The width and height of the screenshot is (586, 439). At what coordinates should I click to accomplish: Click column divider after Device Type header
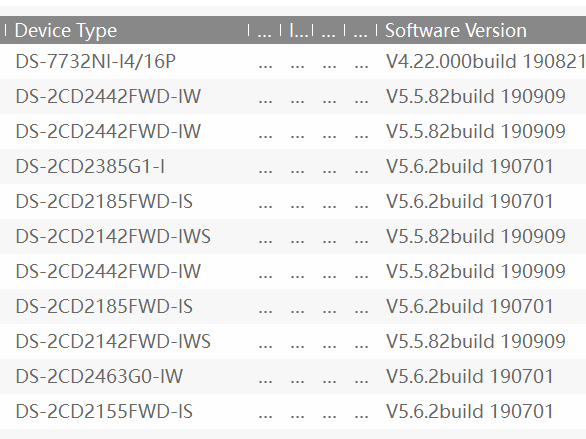pyautogui.click(x=248, y=30)
